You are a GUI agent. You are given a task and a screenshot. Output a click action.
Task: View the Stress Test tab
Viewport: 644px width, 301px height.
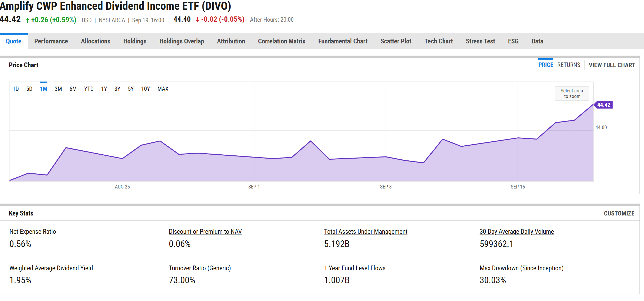click(x=480, y=41)
